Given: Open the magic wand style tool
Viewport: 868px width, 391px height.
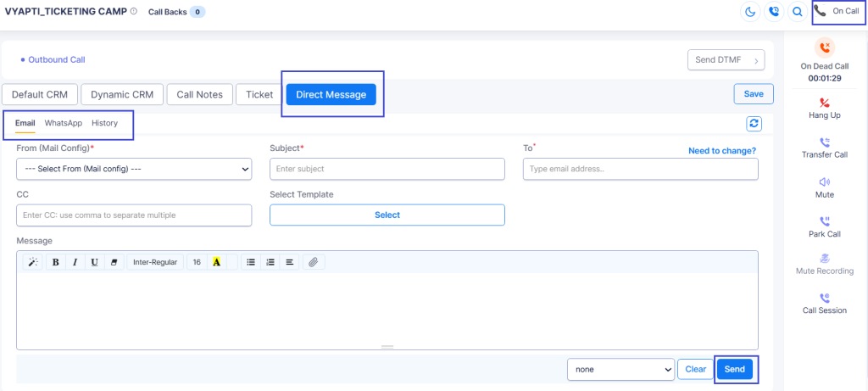Looking at the screenshot, I should pos(33,262).
